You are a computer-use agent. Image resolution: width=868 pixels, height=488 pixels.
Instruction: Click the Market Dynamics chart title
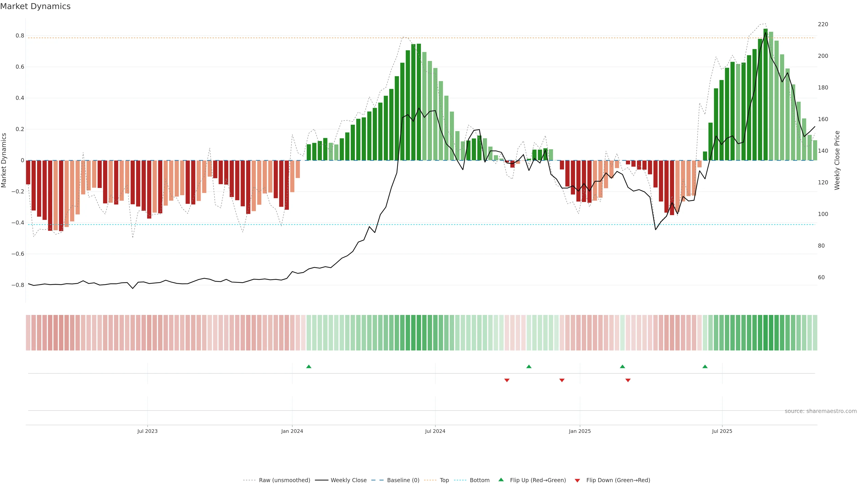click(x=35, y=6)
